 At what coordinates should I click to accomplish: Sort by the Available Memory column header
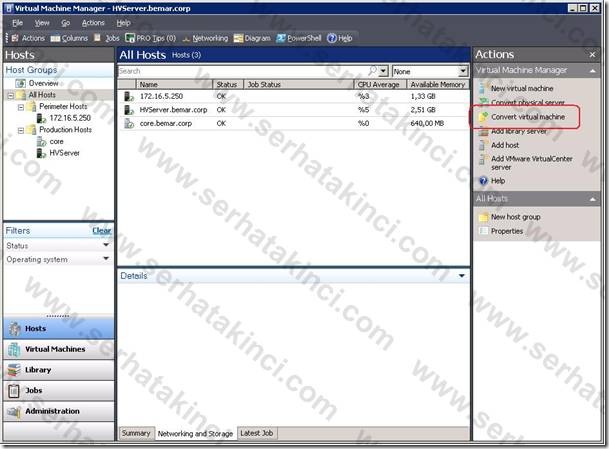point(438,84)
